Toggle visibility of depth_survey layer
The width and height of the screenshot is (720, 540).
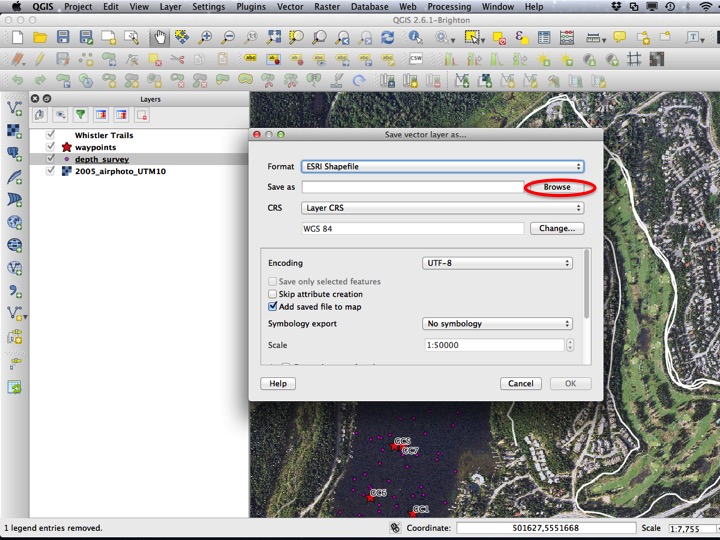point(51,158)
